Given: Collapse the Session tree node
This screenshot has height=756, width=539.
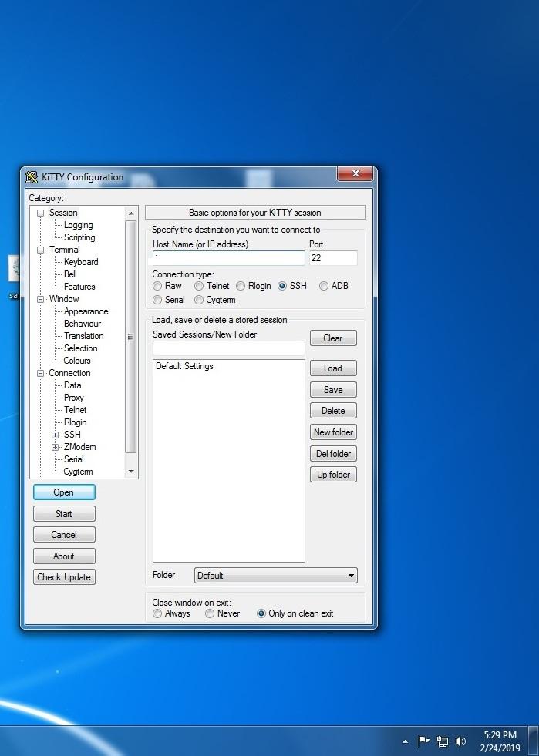Looking at the screenshot, I should tap(41, 213).
